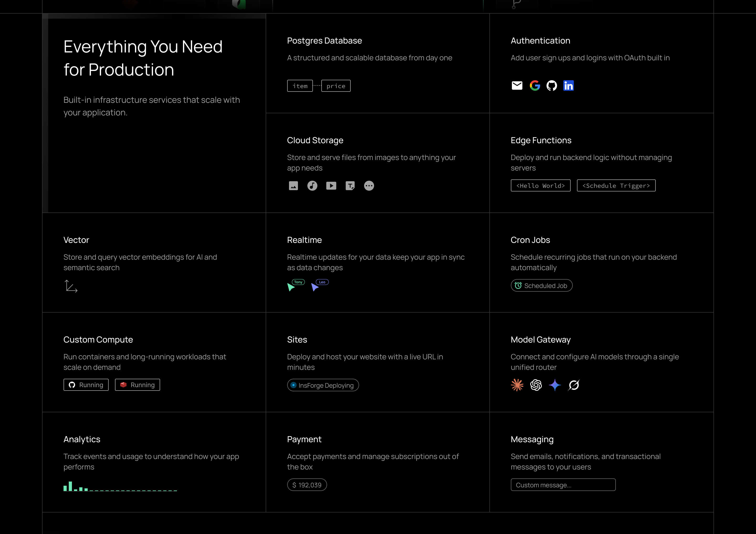Click the vector axes icon
This screenshot has width=756, height=534.
tap(71, 286)
